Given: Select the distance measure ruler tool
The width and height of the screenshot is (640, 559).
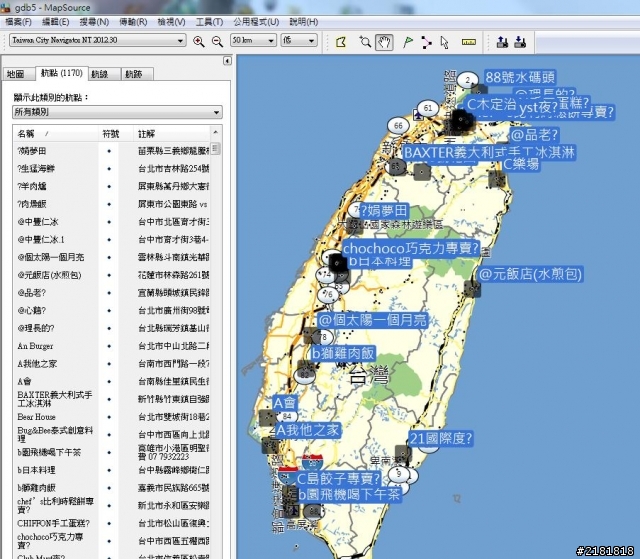Looking at the screenshot, I should [469, 42].
